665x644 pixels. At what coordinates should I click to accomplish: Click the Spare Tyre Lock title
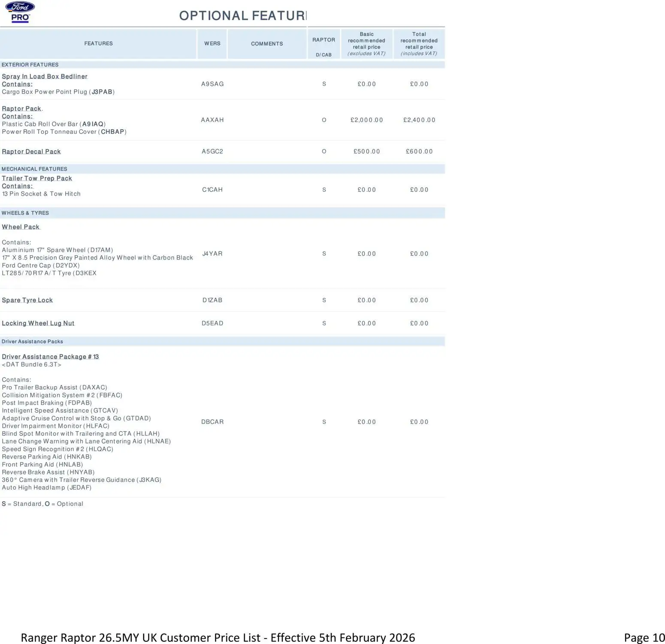tap(27, 300)
